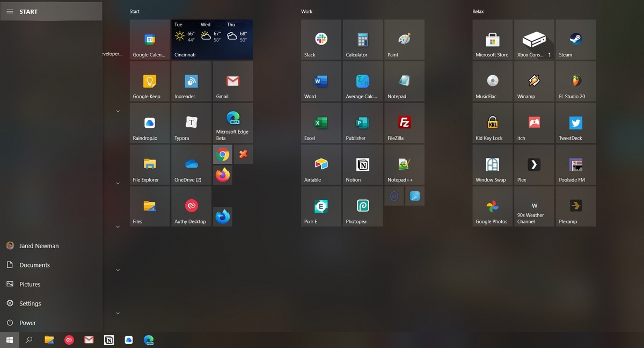644x348 pixels.
Task: Click Jared Newman user account
Action: coord(39,245)
